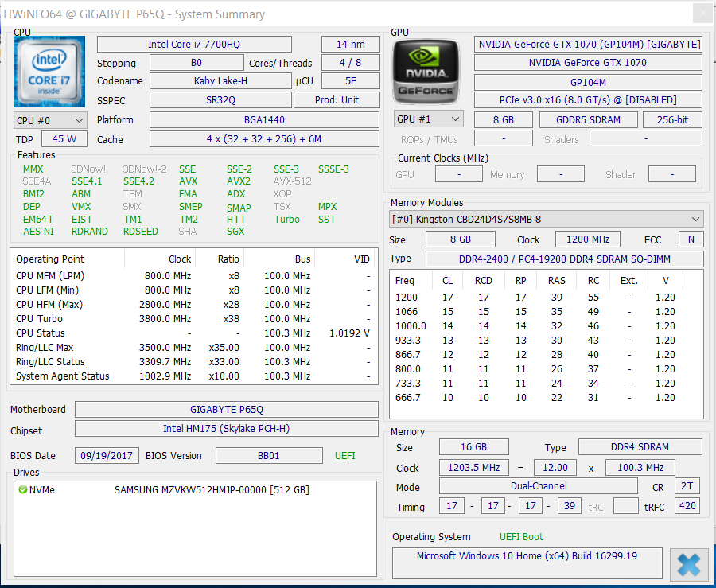Click the Stepping B0 field

tap(197, 63)
